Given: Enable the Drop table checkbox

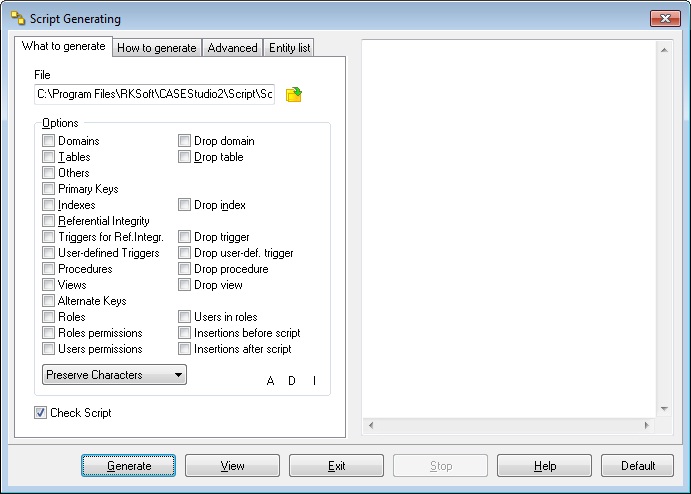Looking at the screenshot, I should point(185,157).
